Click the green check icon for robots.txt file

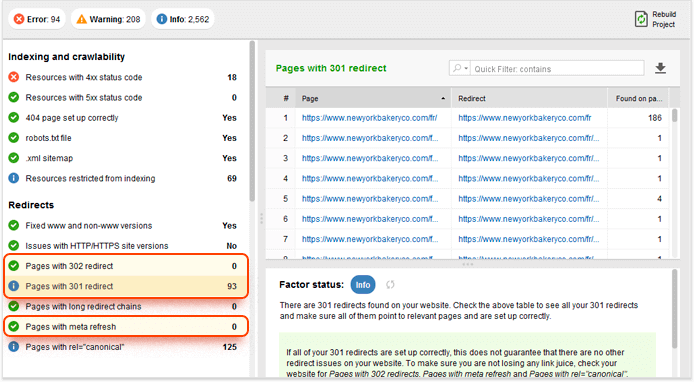pyautogui.click(x=14, y=138)
